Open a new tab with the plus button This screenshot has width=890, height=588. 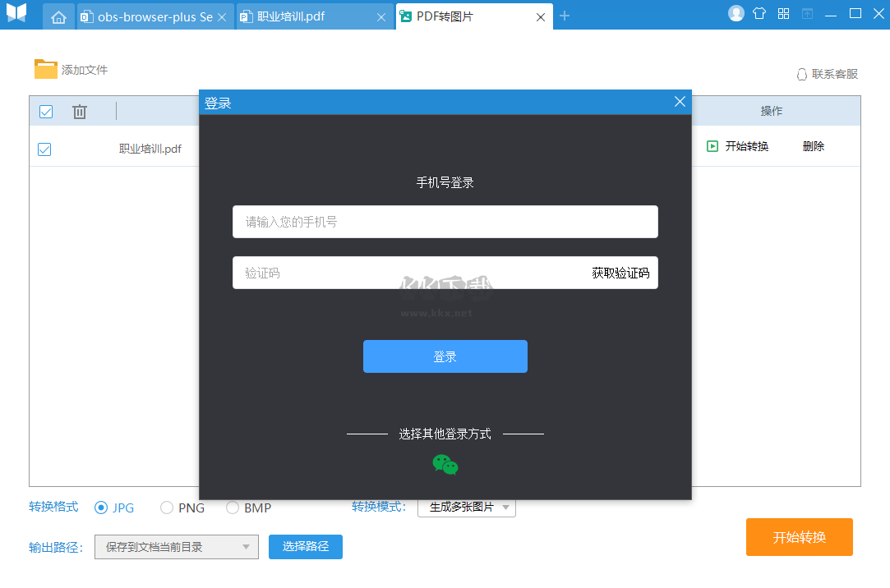tap(564, 15)
